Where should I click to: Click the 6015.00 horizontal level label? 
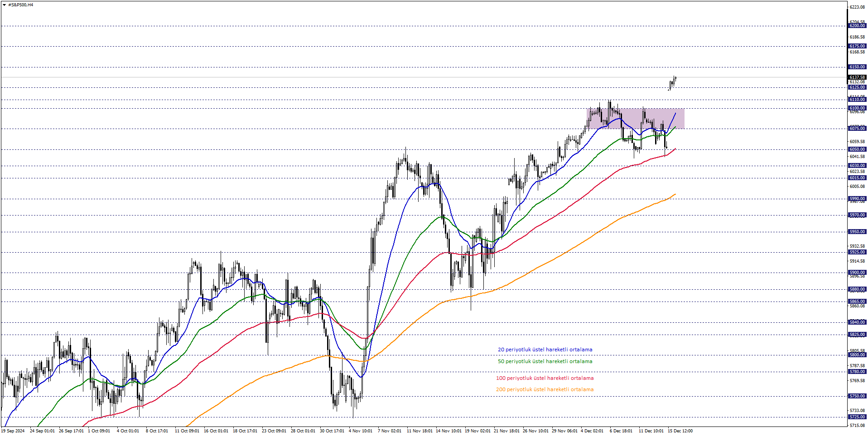click(857, 178)
